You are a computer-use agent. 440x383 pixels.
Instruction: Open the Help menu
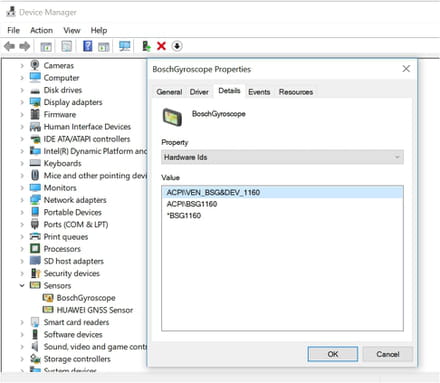click(x=99, y=30)
